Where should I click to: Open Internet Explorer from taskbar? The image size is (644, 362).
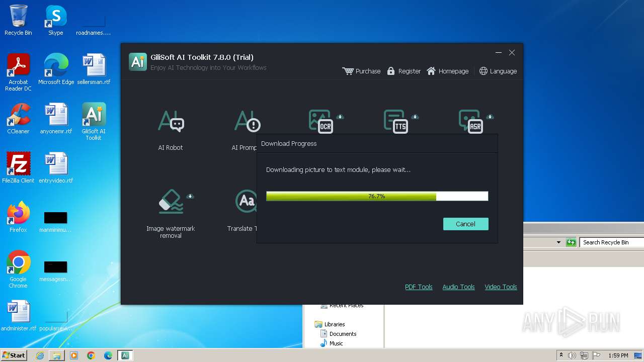click(40, 355)
